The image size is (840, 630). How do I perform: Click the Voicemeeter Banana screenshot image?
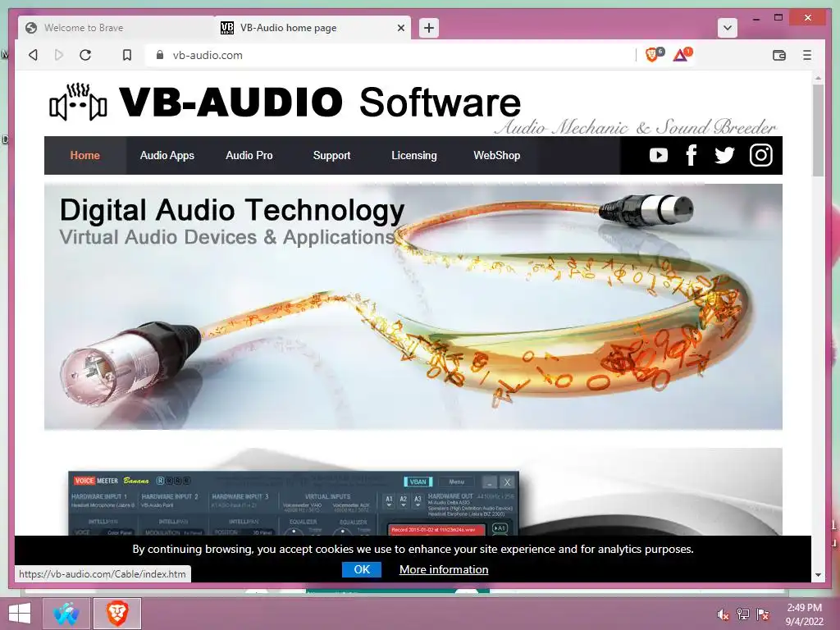294,503
